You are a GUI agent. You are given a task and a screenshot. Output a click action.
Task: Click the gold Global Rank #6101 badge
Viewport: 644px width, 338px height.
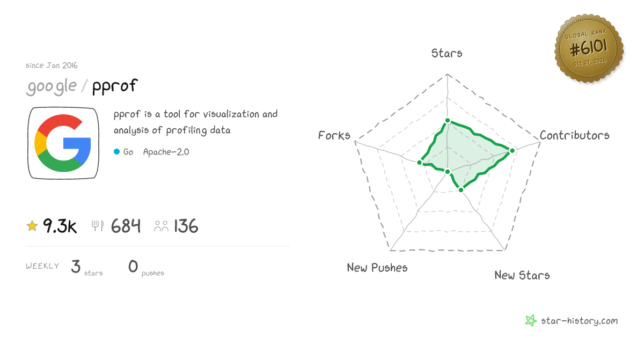point(589,49)
